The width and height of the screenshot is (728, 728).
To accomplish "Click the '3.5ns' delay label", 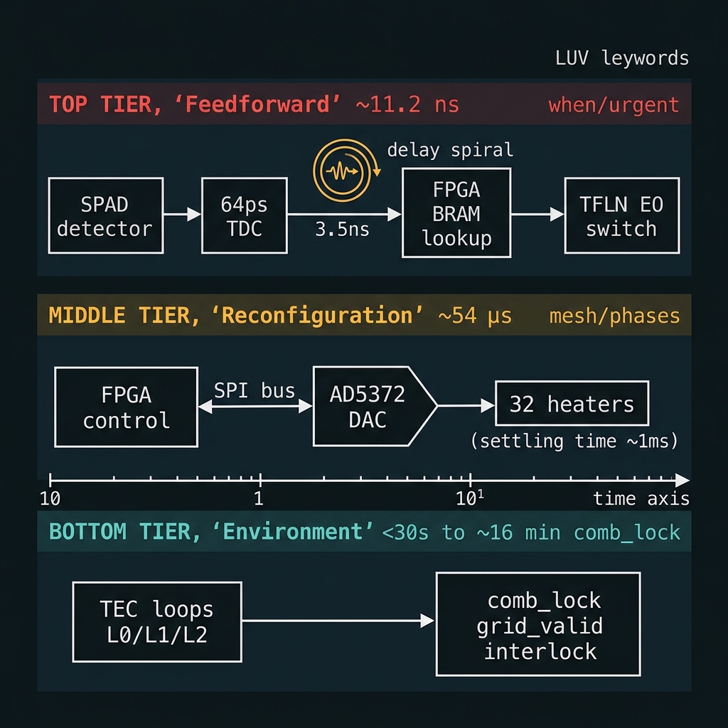I will click(x=342, y=229).
